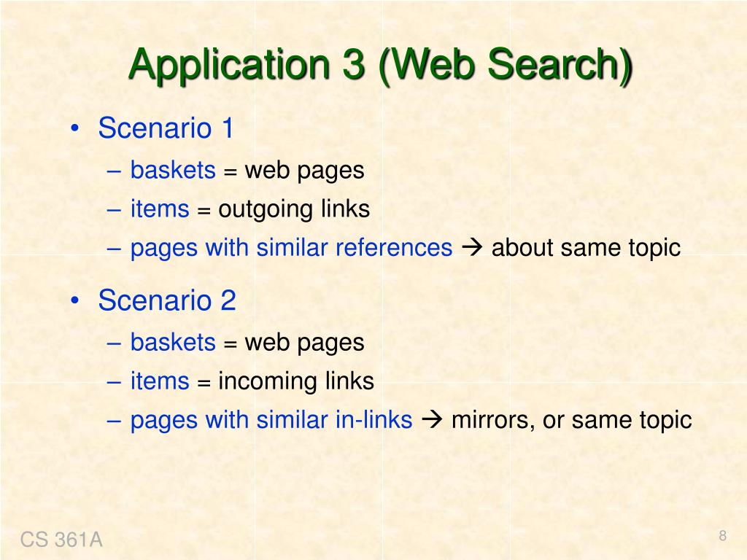Click the title Application 3 (Web Search)

click(x=380, y=65)
